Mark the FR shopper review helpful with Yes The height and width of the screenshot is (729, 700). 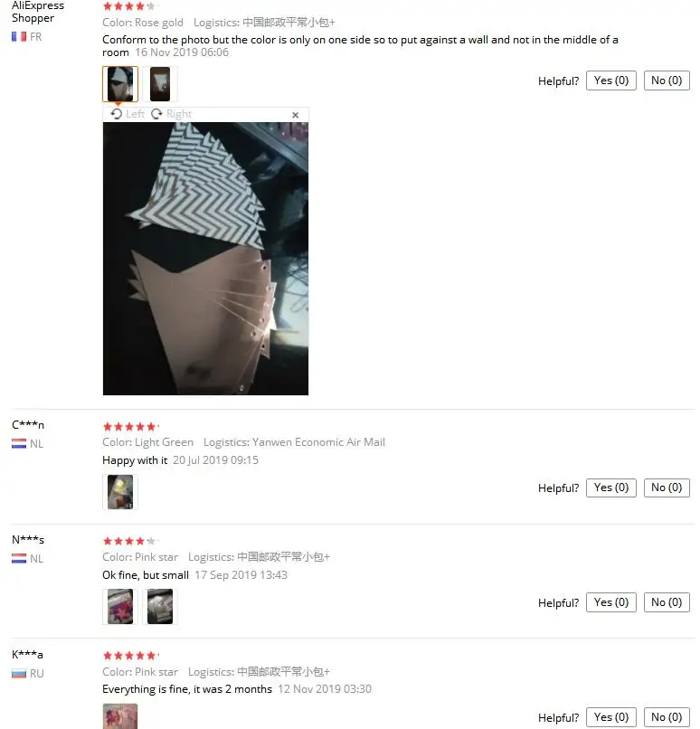pos(610,80)
